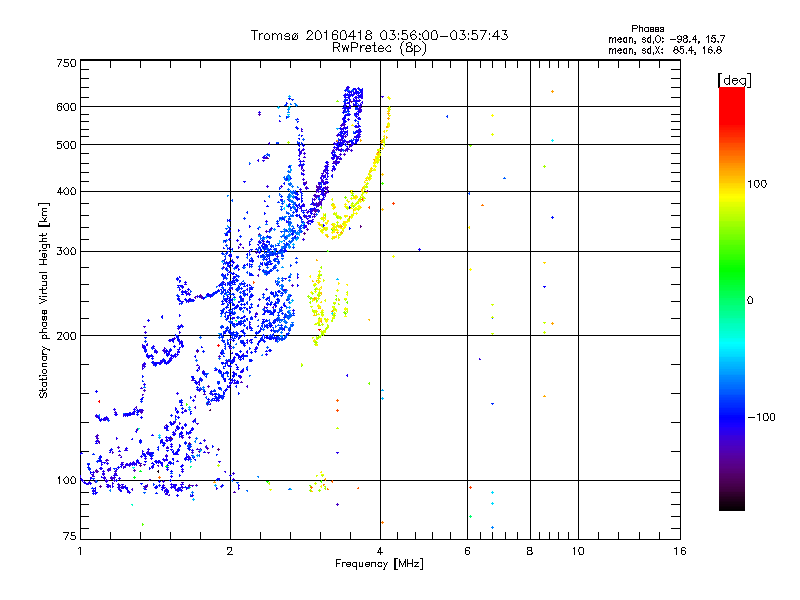This screenshot has width=800, height=600.
Task: Click the plot title 'Tromsø 20160418 03:56:00-03:57:43'
Action: (x=379, y=35)
